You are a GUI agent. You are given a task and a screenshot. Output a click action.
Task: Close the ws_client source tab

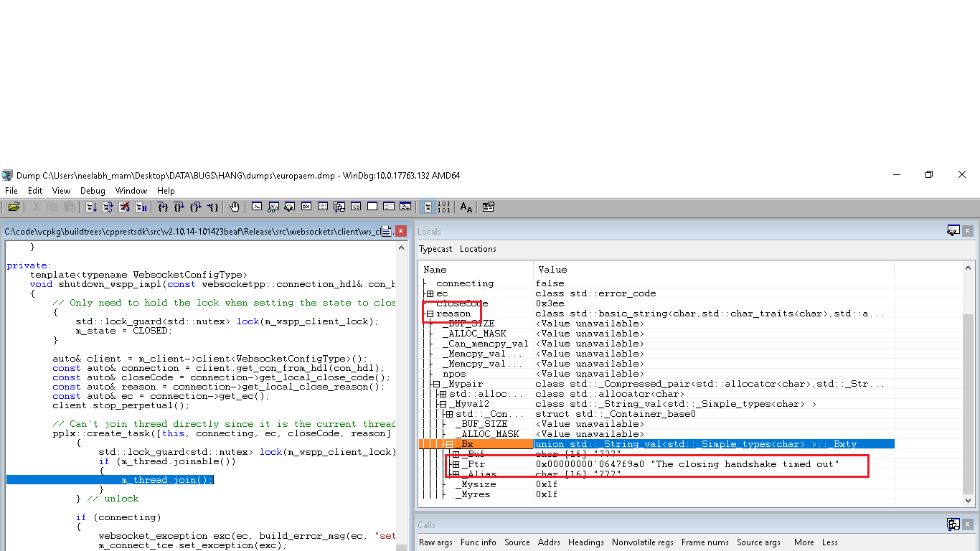401,231
